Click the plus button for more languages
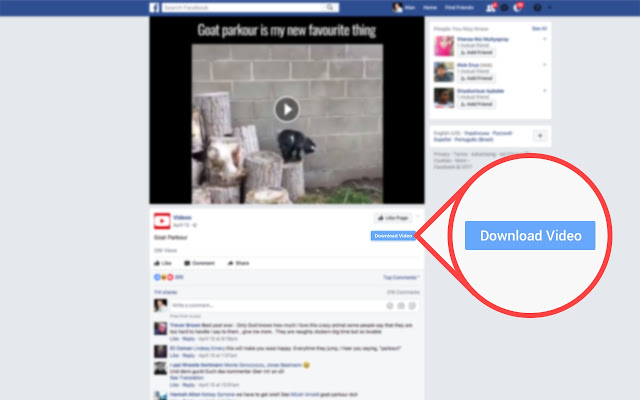Image resolution: width=640 pixels, height=400 pixels. [540, 136]
